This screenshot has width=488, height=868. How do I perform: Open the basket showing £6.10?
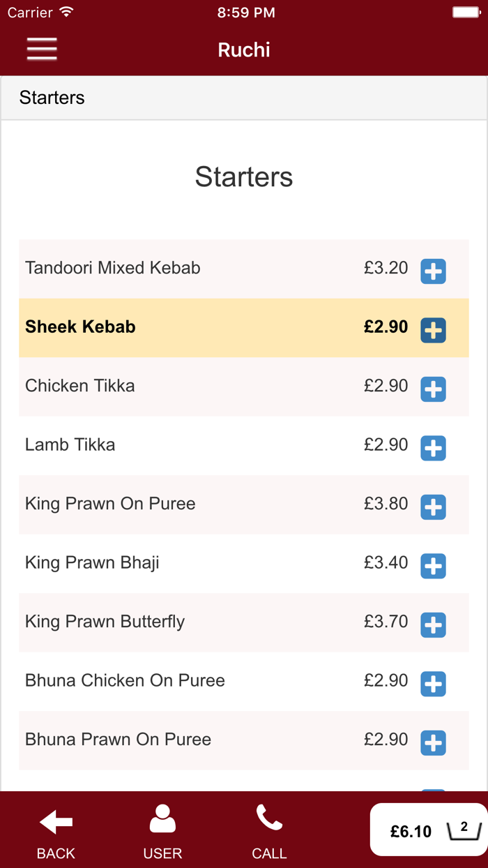coord(429,830)
